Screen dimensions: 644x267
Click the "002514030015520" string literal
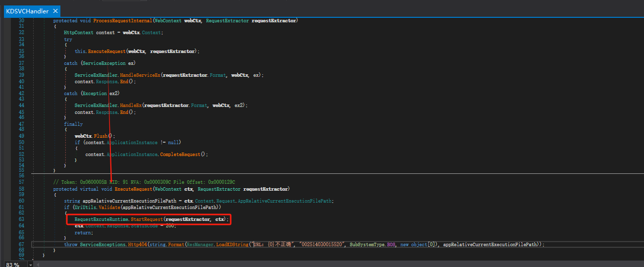coord(321,245)
